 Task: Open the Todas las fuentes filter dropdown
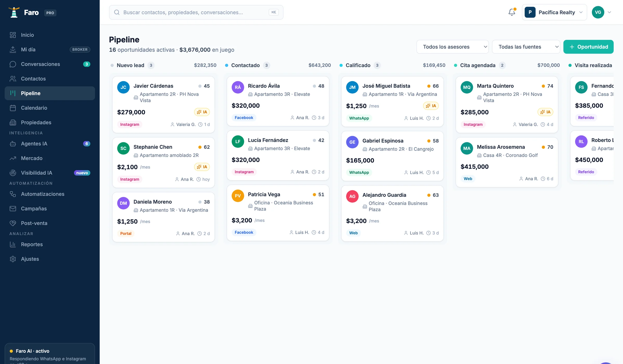[x=526, y=47]
